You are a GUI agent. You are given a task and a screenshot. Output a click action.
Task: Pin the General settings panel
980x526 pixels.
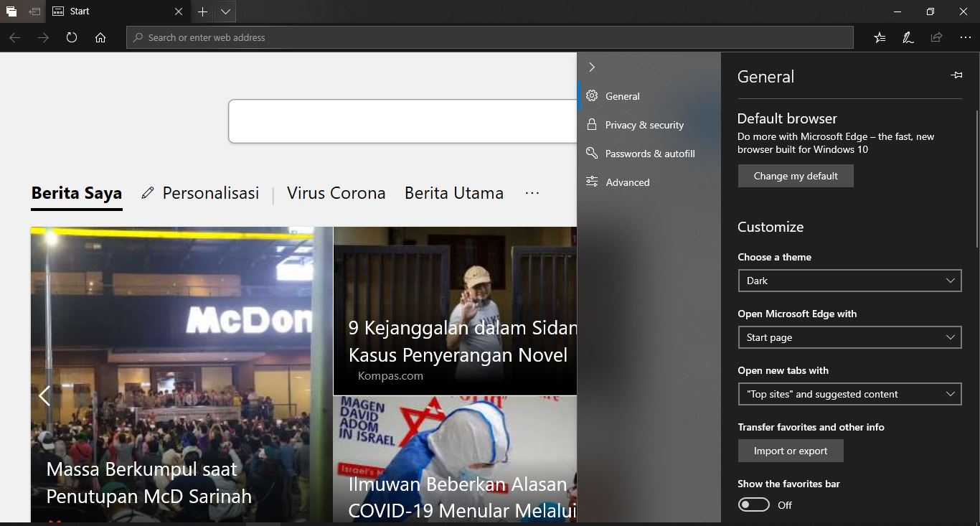pyautogui.click(x=956, y=75)
